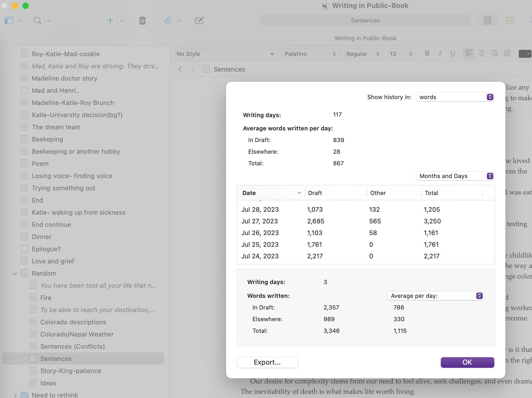Open the Months and Days dropdown

[455, 176]
